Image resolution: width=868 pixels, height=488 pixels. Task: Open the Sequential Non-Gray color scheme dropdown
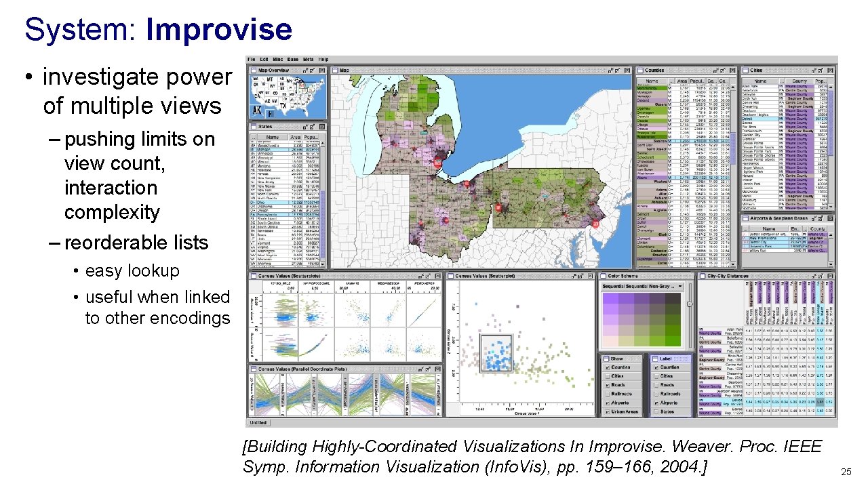pos(642,287)
